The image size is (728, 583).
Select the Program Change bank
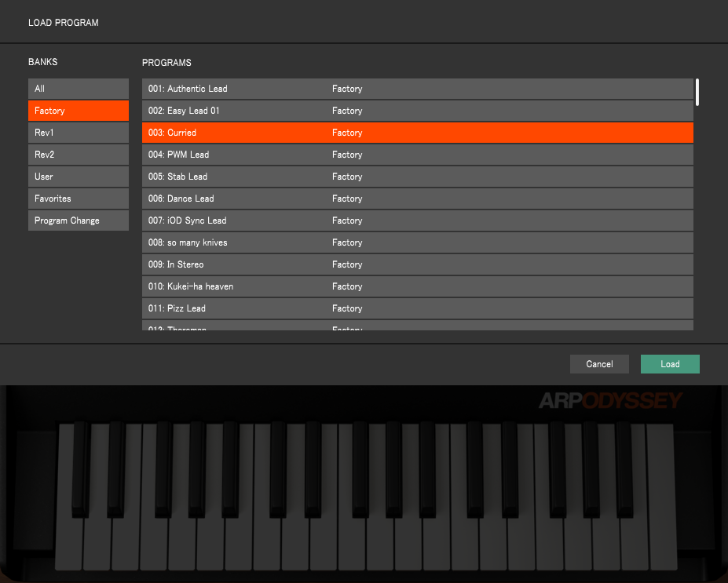click(78, 220)
